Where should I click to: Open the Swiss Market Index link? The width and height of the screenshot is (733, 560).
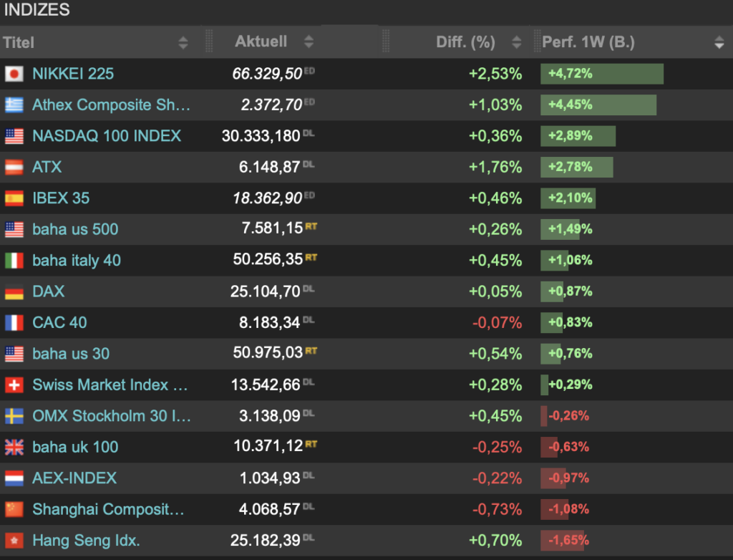110,385
